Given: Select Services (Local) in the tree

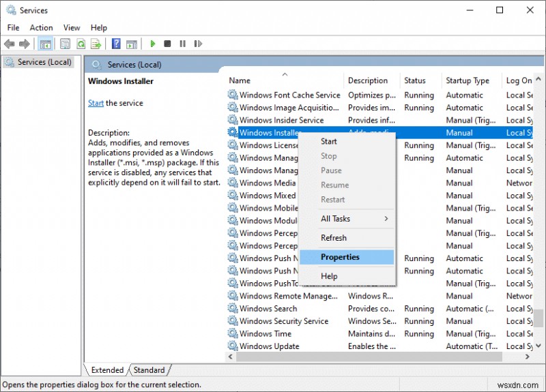Looking at the screenshot, I should [44, 62].
